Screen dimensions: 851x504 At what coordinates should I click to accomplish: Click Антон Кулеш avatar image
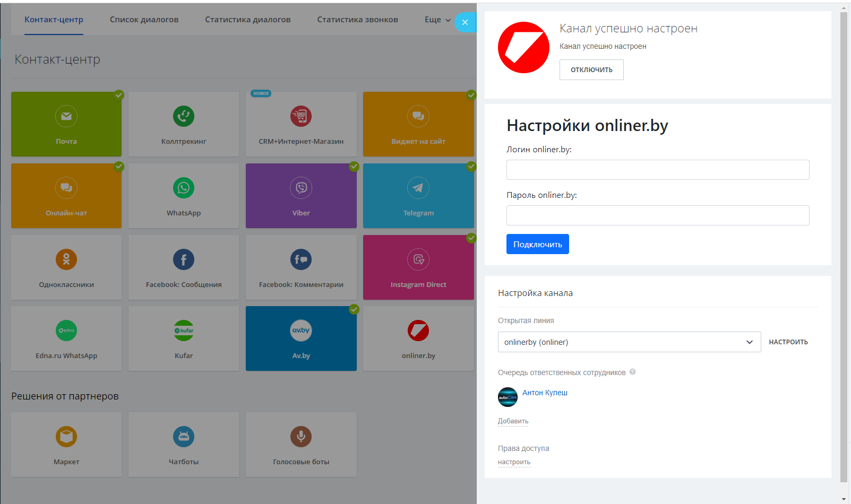click(508, 397)
